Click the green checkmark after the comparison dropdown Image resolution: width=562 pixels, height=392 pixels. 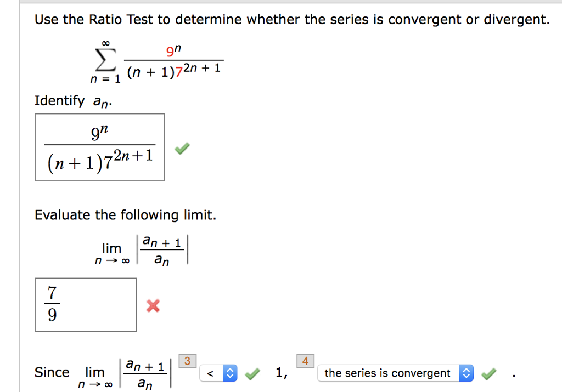coord(252,373)
